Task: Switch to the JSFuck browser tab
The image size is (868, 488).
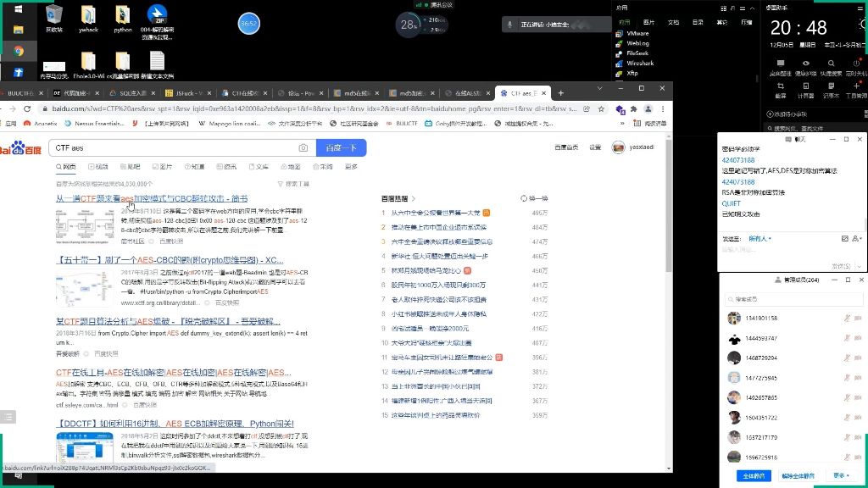Action: tap(188, 93)
